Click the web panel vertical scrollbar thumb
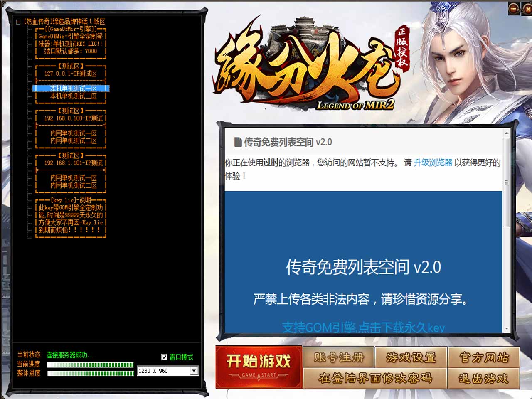The height and width of the screenshot is (399, 532). click(506, 182)
